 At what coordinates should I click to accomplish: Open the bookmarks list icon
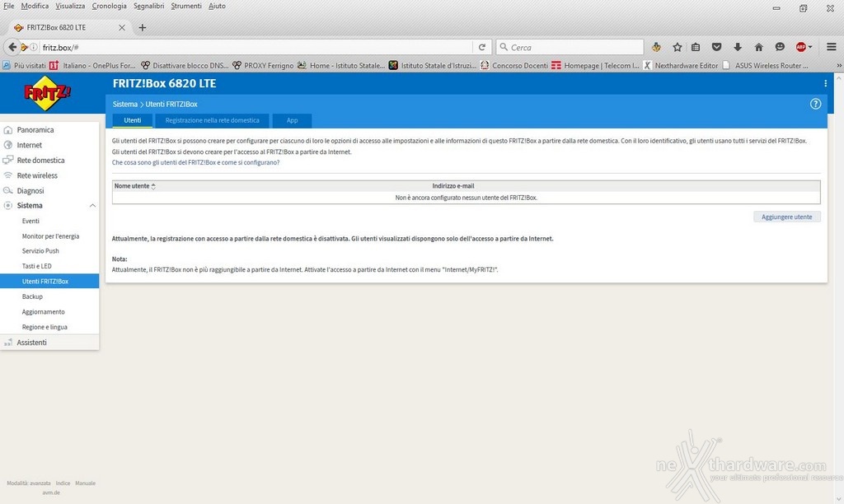point(696,47)
